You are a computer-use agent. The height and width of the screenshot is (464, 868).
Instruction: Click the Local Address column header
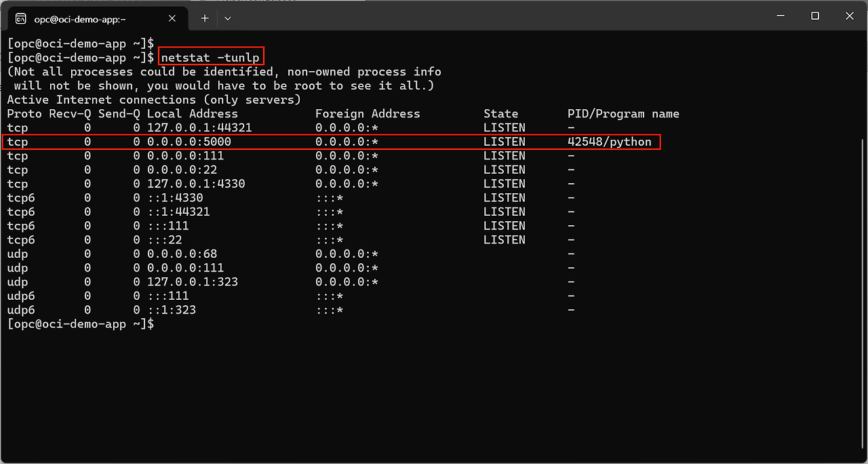[193, 114]
